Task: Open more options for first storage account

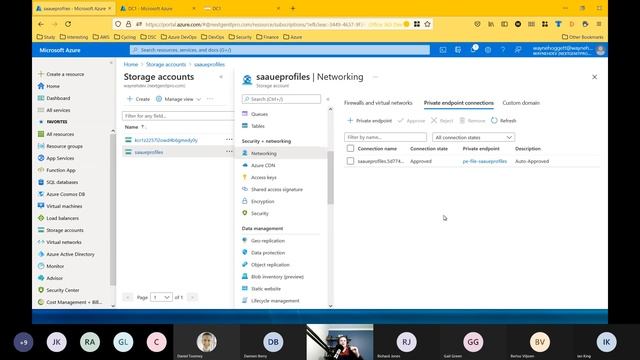Action: coord(229,140)
